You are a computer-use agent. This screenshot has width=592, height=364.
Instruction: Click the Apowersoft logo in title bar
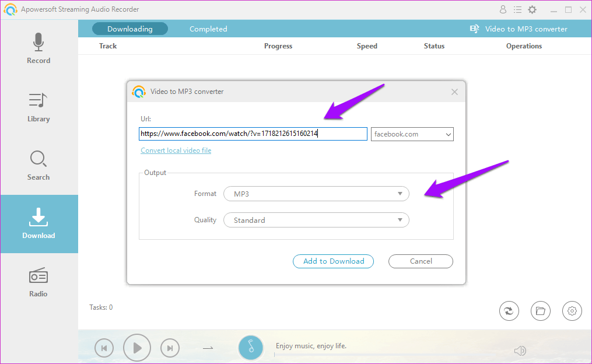[x=10, y=9]
